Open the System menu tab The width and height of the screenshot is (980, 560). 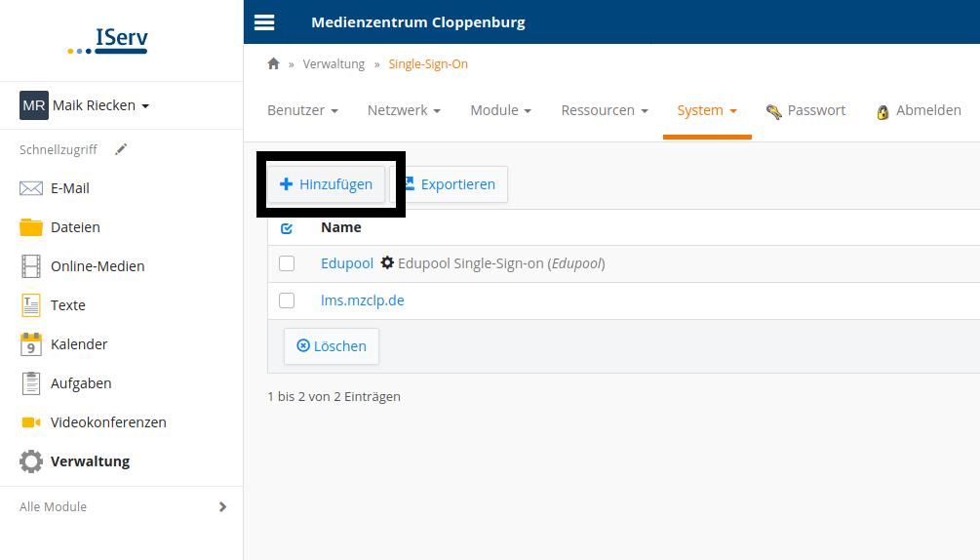pos(706,110)
